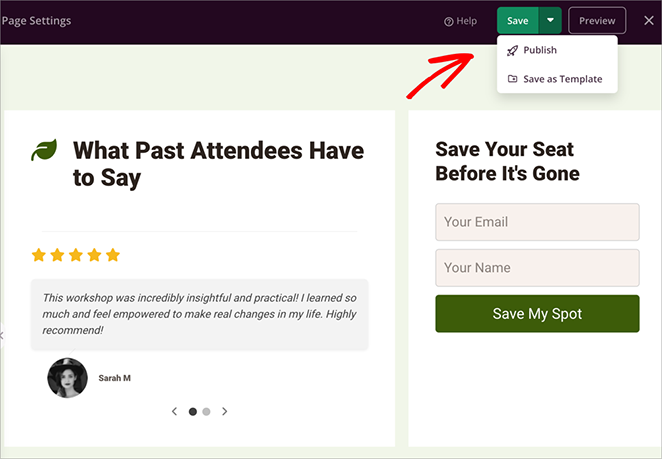Viewport: 662px width, 459px height.
Task: Select Sarah M's avatar photo
Action: click(x=67, y=378)
